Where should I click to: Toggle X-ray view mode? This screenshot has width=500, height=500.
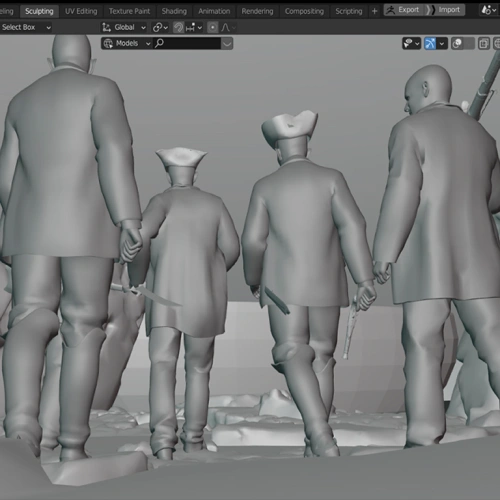484,43
